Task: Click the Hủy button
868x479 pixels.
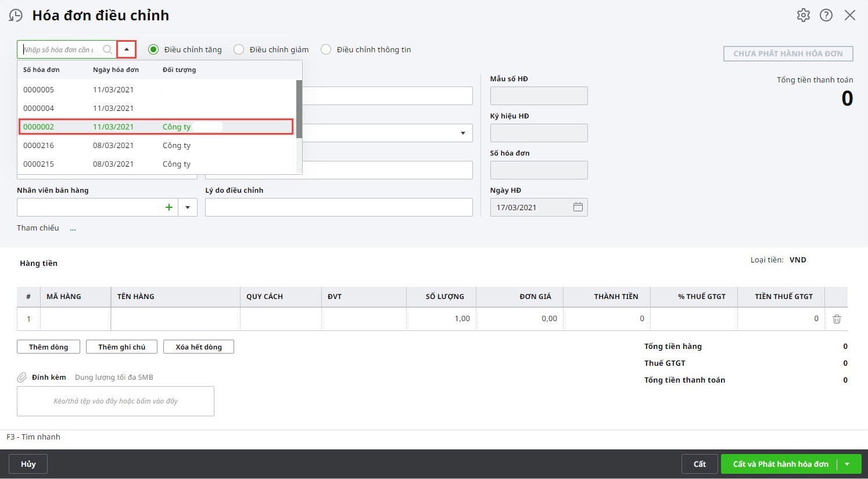Action: click(x=28, y=464)
